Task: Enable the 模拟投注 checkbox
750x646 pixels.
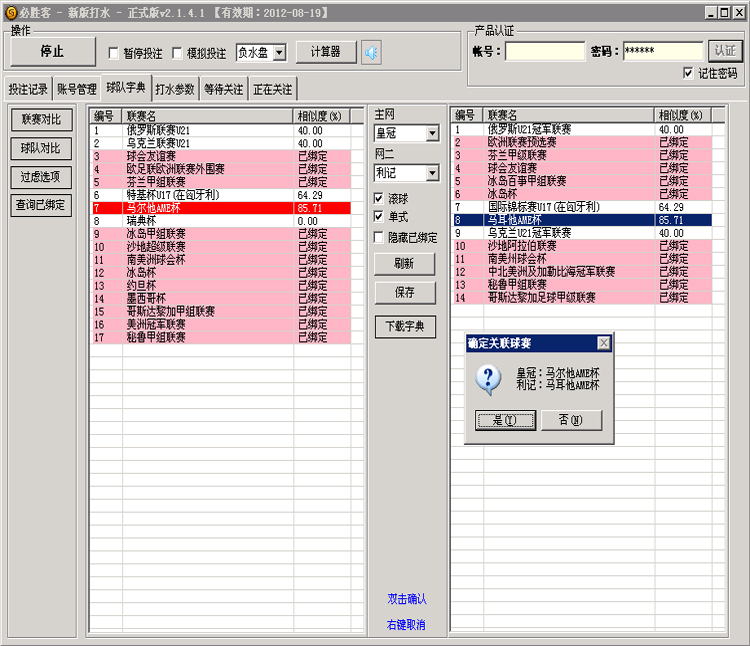Action: [178, 53]
